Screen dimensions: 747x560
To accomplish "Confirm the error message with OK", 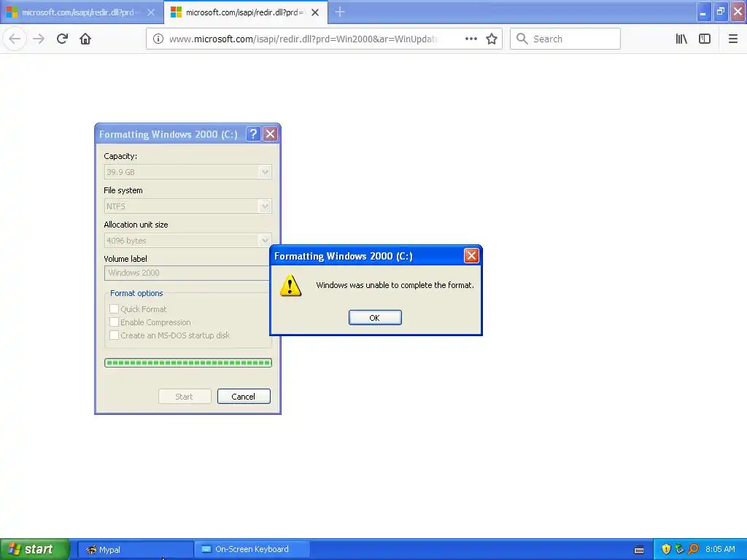I will click(x=375, y=318).
